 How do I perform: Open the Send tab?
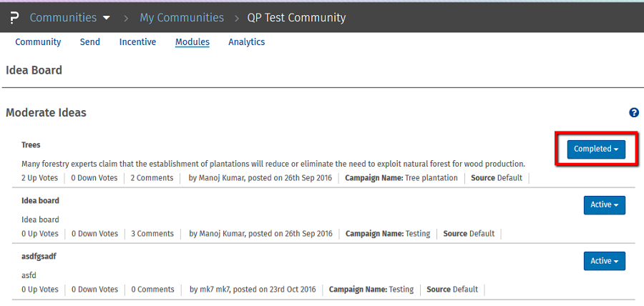[90, 42]
